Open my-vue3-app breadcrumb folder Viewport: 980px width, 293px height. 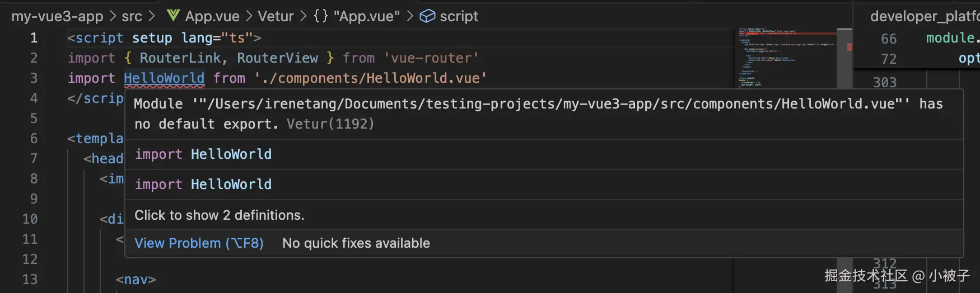coord(57,16)
